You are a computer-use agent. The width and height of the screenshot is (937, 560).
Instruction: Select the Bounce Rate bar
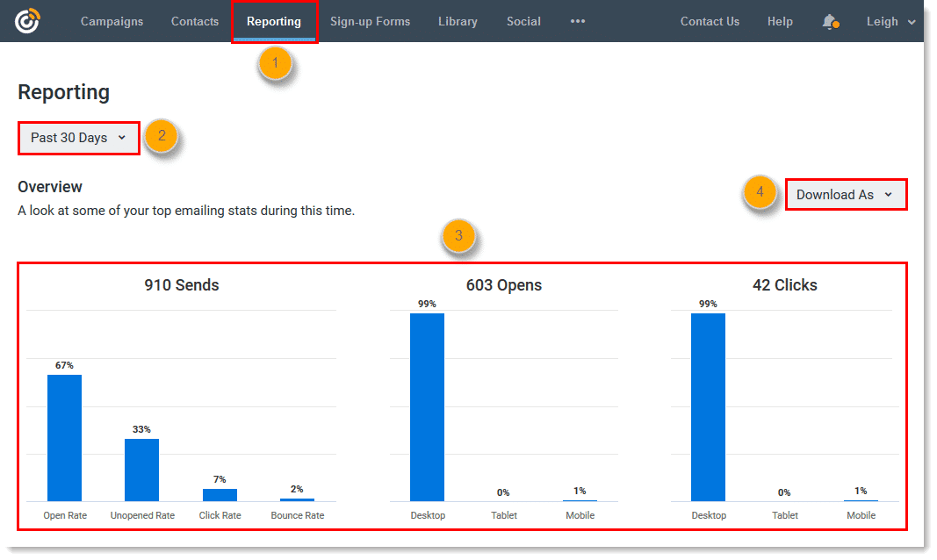click(297, 499)
